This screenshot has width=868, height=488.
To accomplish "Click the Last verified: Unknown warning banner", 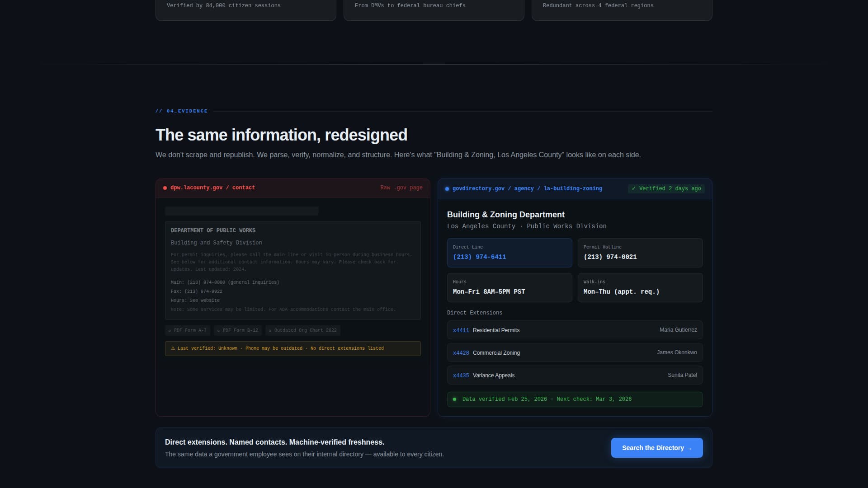I will 293,348.
